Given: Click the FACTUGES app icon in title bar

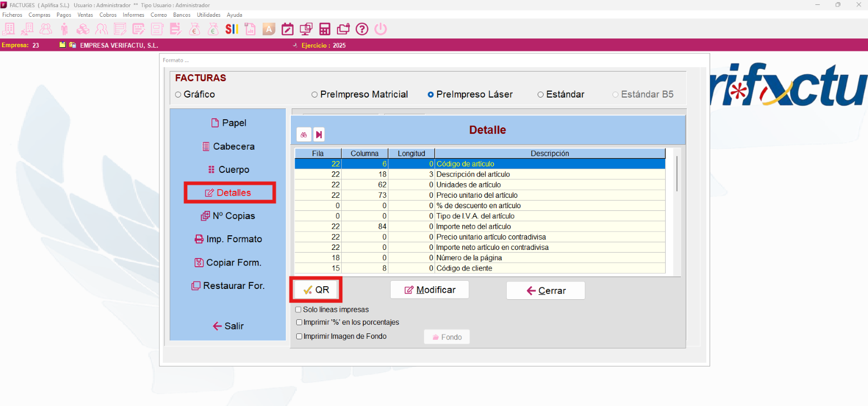Looking at the screenshot, I should pos(4,5).
